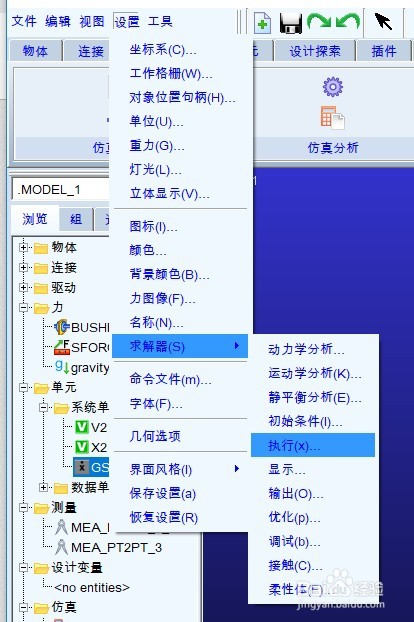Select the BUSHI bushing force item
414x622 pixels.
[x=82, y=327]
